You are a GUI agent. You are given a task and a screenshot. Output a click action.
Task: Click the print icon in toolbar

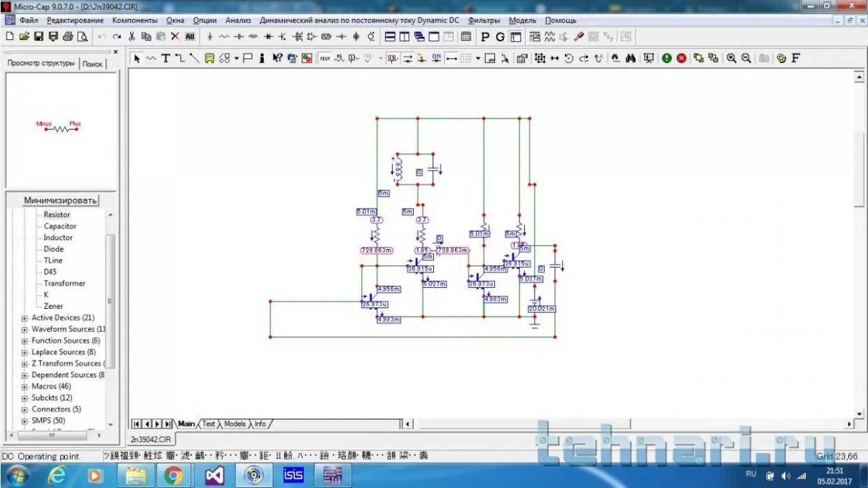pyautogui.click(x=68, y=36)
